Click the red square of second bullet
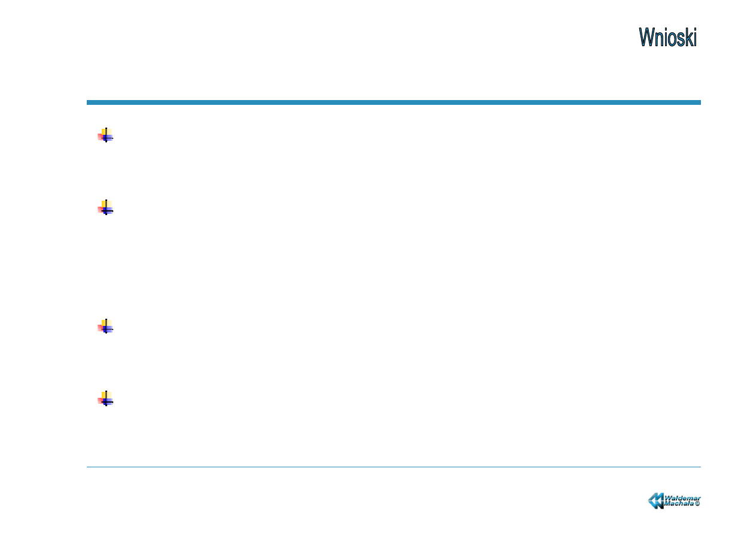756x535 pixels. (101, 209)
